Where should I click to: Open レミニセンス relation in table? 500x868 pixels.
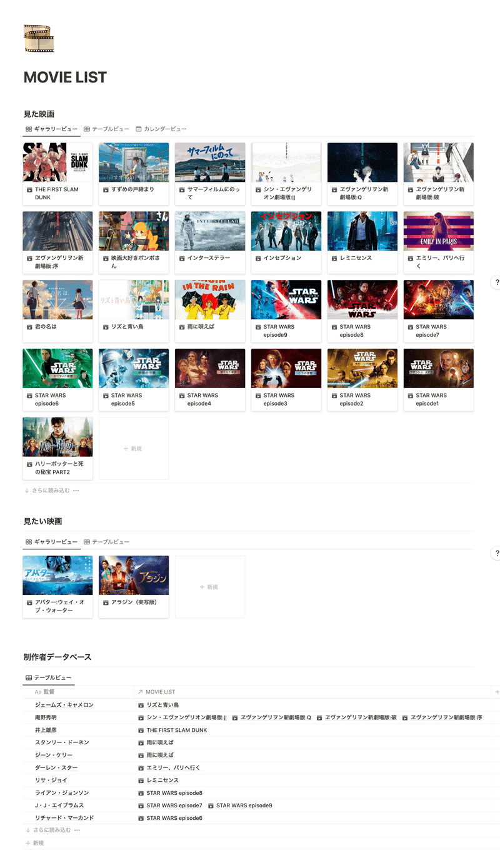pos(159,781)
